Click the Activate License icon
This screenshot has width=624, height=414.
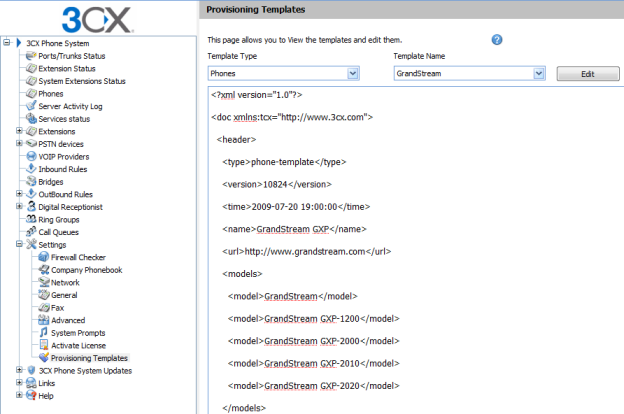coord(44,345)
